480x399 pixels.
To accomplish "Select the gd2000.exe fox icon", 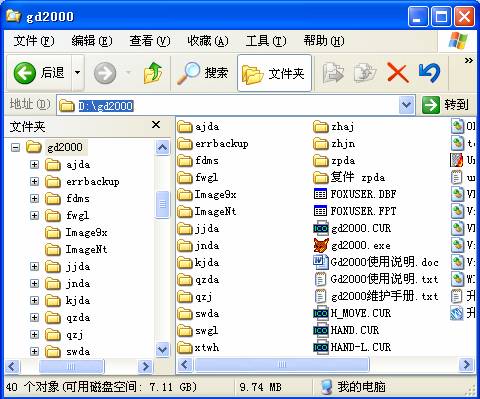I will (x=321, y=245).
